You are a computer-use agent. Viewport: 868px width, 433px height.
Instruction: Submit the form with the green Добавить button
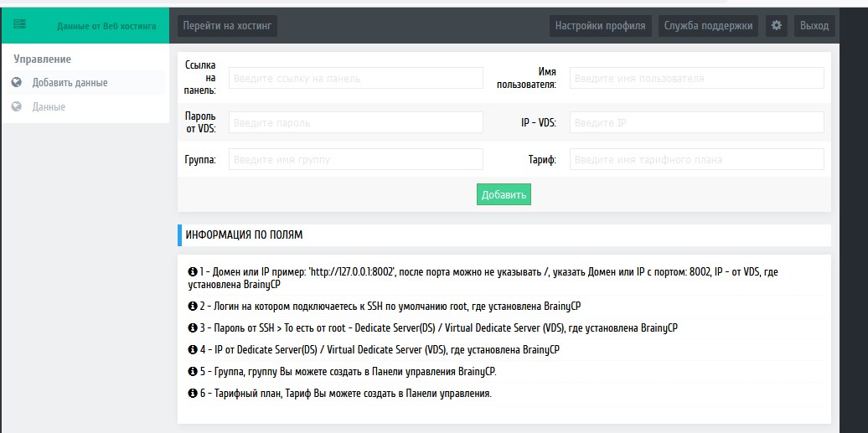pos(504,194)
